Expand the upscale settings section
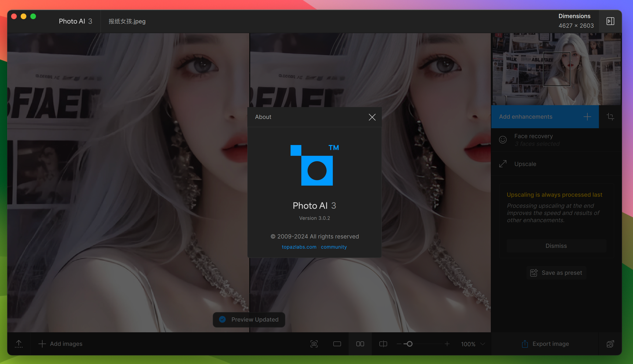Viewport: 633px width, 364px height. coord(525,164)
